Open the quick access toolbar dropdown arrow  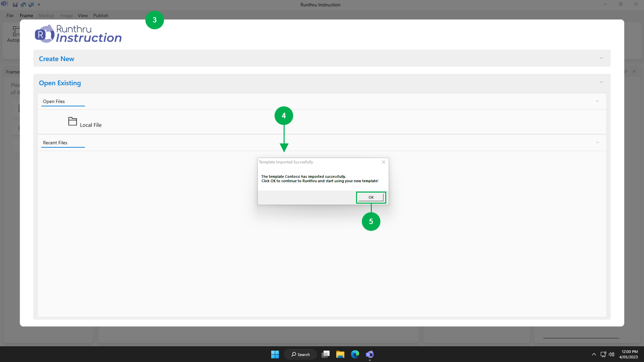39,5
